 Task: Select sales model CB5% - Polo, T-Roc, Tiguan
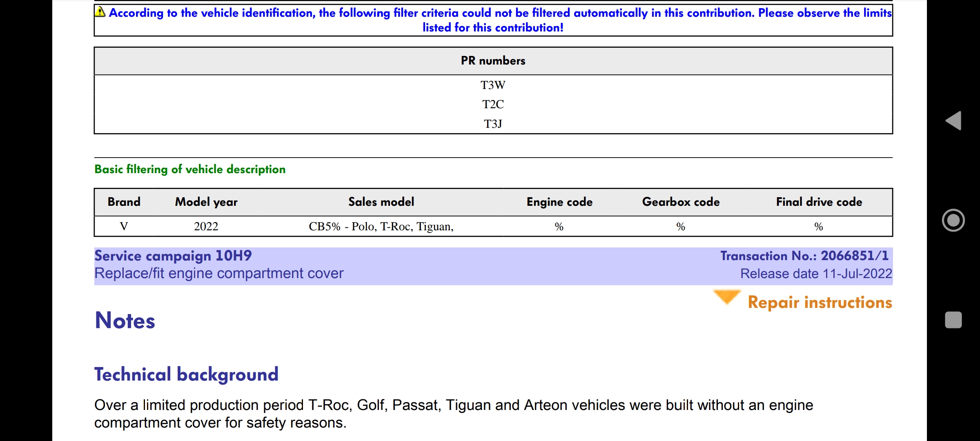(381, 226)
